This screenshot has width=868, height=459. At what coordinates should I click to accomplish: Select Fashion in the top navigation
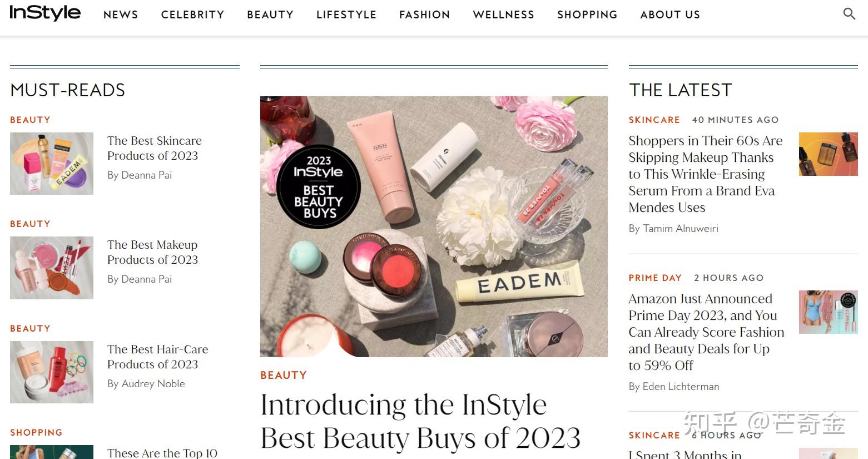(424, 14)
